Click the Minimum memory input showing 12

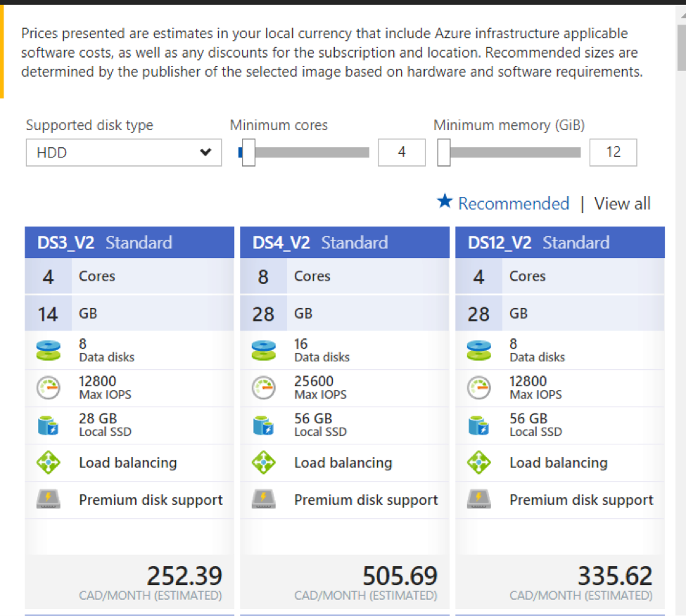[613, 153]
